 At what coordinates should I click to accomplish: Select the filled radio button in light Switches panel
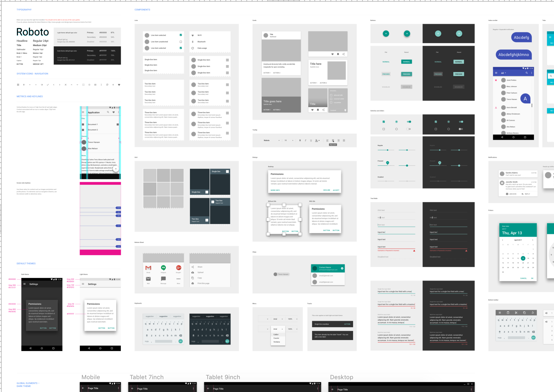(396, 122)
